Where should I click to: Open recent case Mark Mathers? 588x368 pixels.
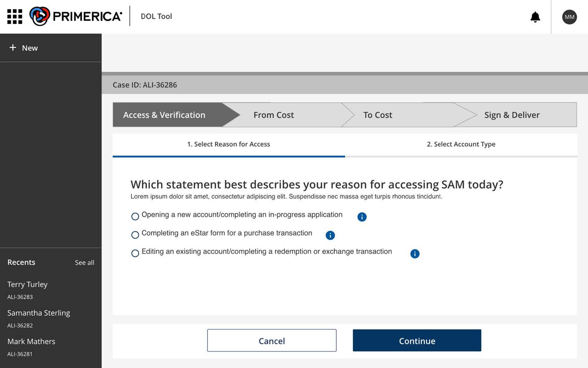[31, 341]
